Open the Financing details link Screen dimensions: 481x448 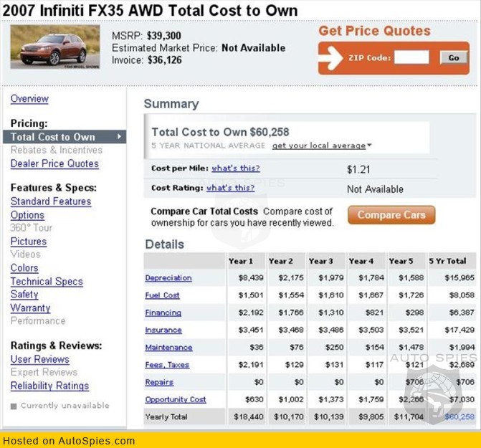tap(163, 313)
